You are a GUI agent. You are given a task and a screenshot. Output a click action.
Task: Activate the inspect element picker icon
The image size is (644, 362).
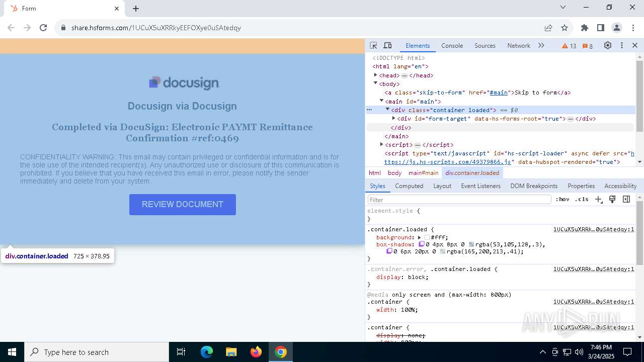373,46
